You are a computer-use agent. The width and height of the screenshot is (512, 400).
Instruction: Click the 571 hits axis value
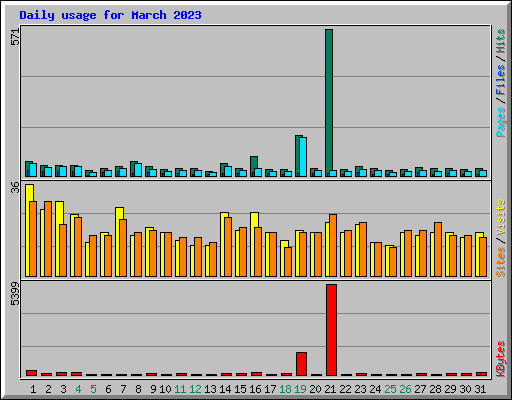click(15, 36)
